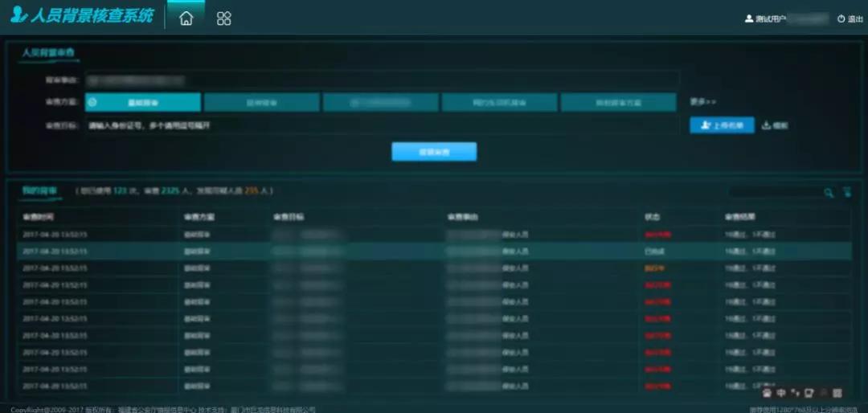Viewport: 868px width, 413px height.
Task: Click the 退出 logout power icon
Action: pyautogui.click(x=841, y=18)
